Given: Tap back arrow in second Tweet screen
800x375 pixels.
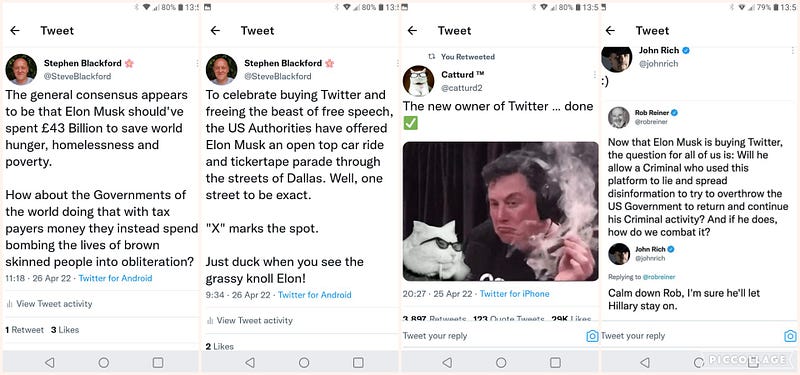Looking at the screenshot, I should [215, 31].
